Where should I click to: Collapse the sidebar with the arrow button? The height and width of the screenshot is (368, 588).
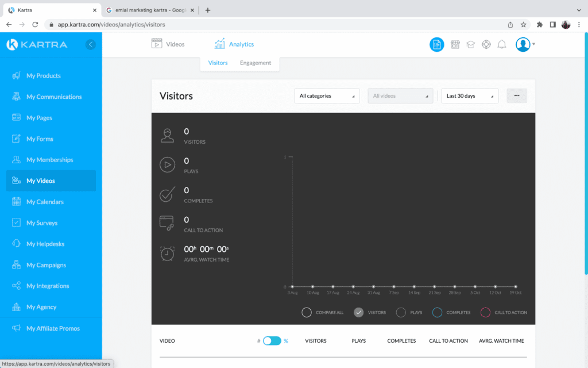pos(90,44)
